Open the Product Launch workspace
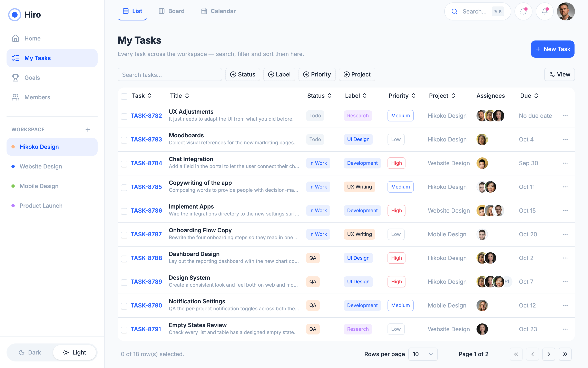 [x=52, y=206]
